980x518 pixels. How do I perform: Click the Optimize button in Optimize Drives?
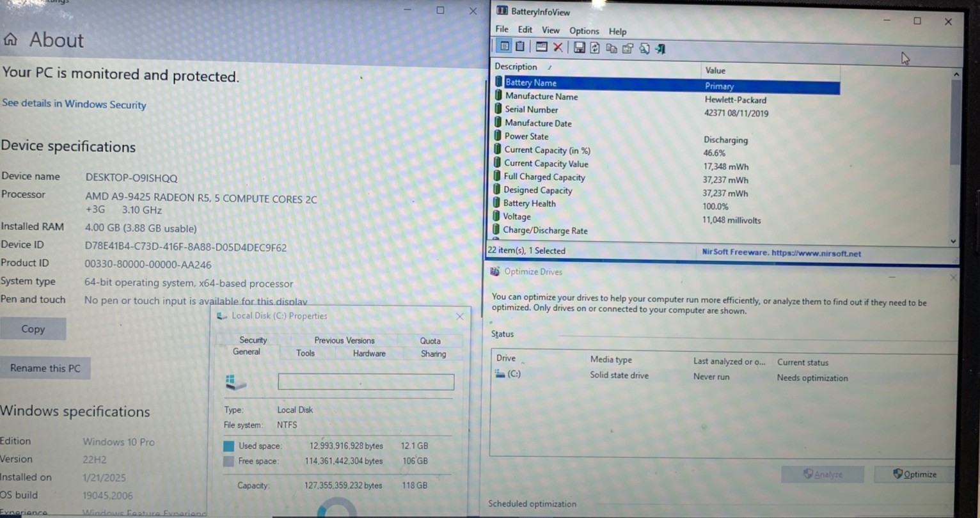tap(914, 475)
